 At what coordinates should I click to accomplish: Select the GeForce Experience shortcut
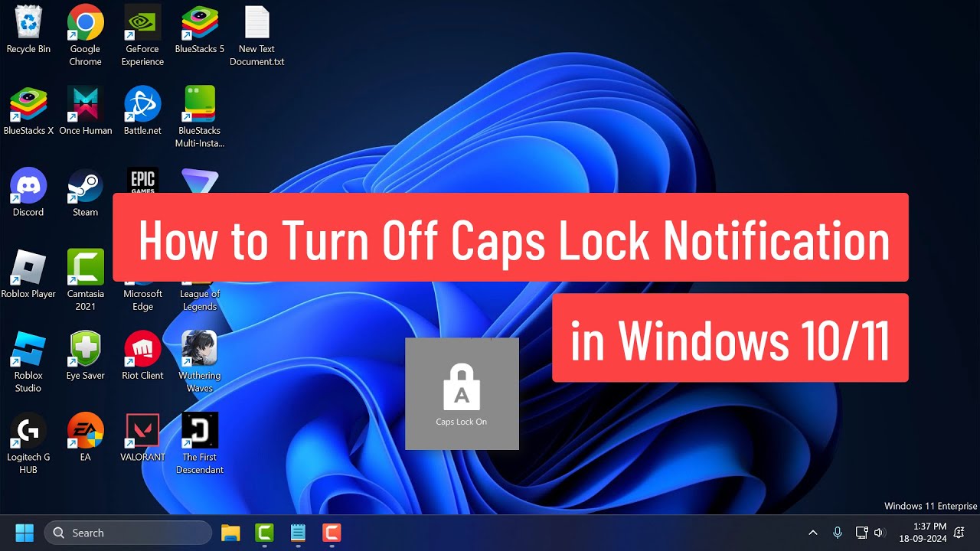click(142, 34)
